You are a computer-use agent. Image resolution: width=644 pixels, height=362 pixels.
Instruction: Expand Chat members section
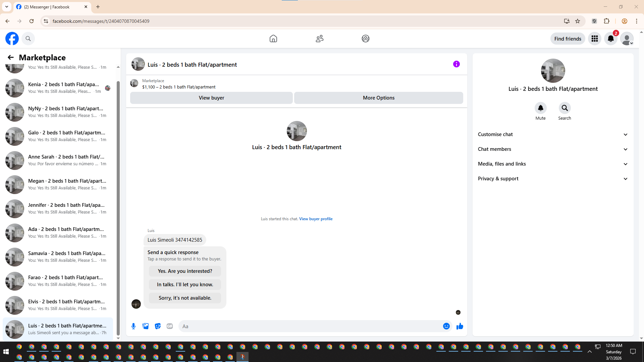pyautogui.click(x=552, y=149)
